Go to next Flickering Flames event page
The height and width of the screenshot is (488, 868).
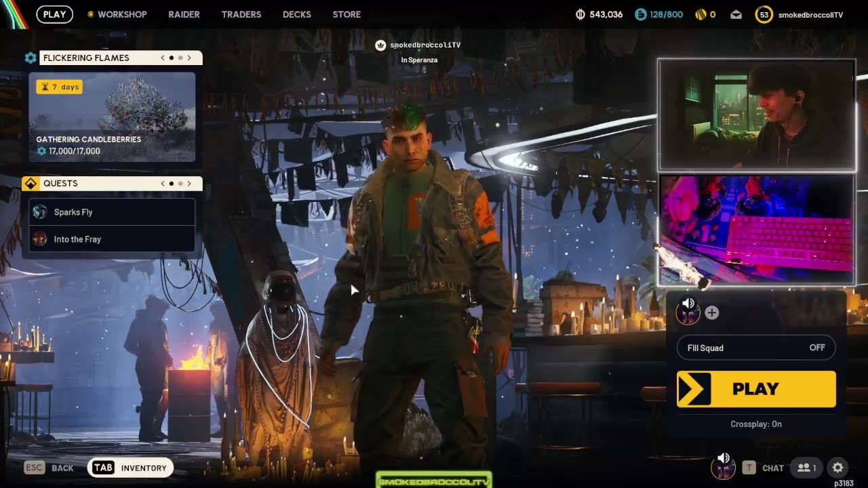pyautogui.click(x=189, y=58)
